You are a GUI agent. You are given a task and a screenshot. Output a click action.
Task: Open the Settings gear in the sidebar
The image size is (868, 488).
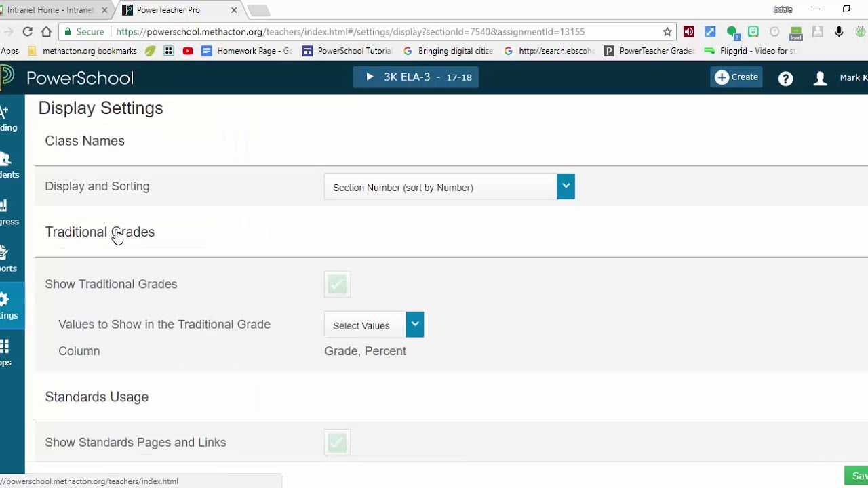coord(8,306)
